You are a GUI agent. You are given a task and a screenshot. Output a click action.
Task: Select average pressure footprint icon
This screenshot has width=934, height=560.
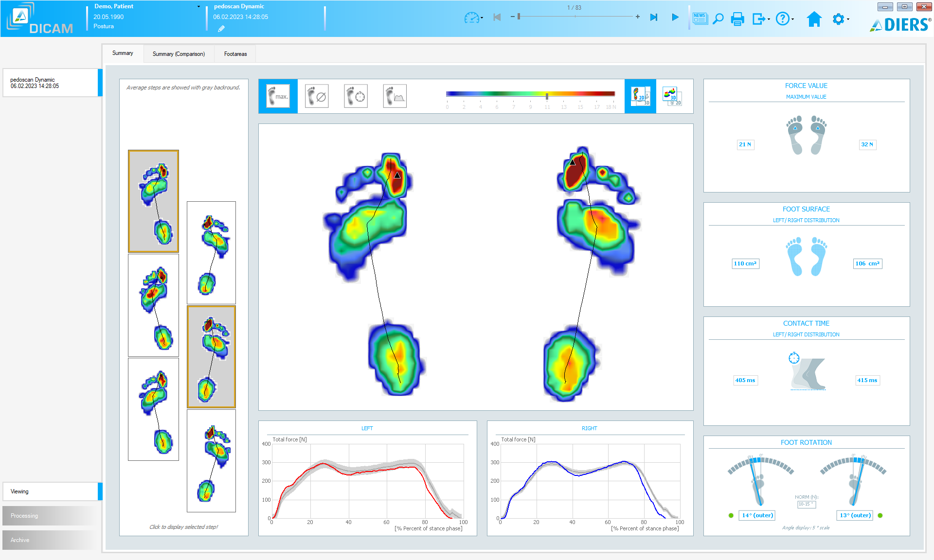317,96
